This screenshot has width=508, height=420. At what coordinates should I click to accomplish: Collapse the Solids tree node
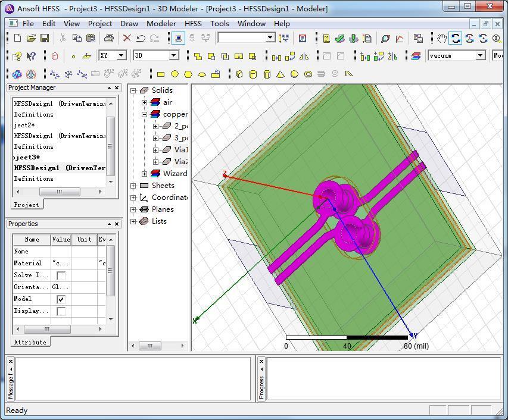[x=133, y=90]
